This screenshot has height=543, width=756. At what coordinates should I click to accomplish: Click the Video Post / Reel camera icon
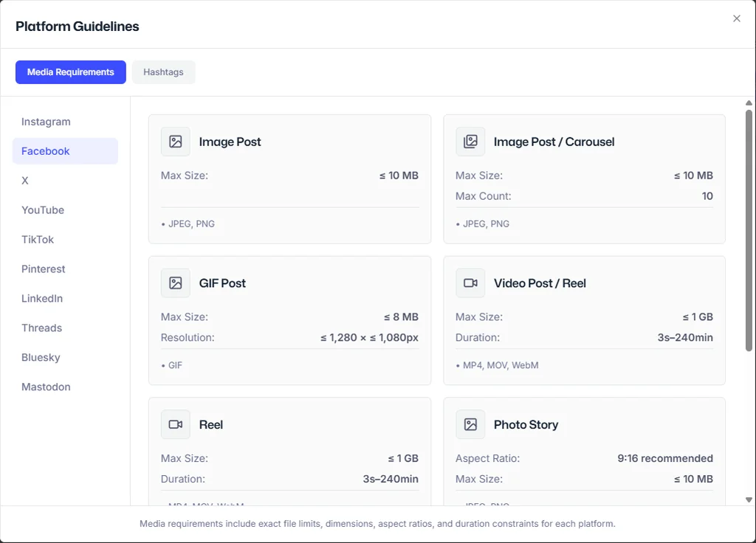[470, 283]
